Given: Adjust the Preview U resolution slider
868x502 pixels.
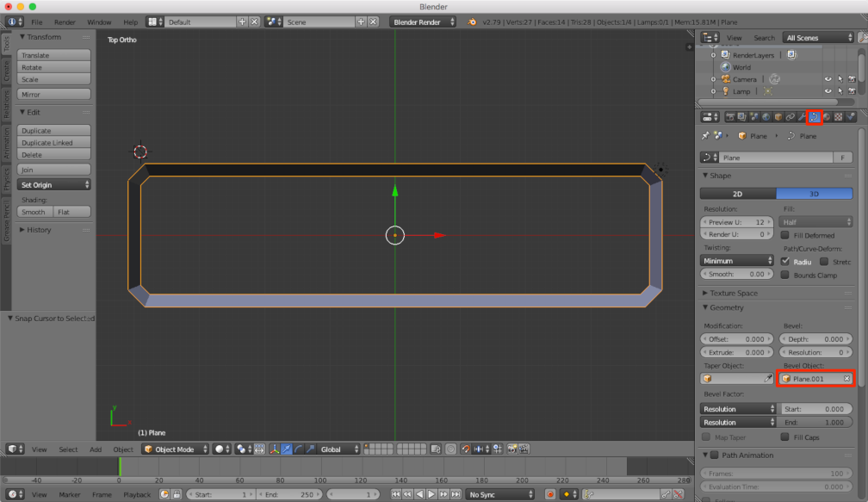Looking at the screenshot, I should 737,222.
